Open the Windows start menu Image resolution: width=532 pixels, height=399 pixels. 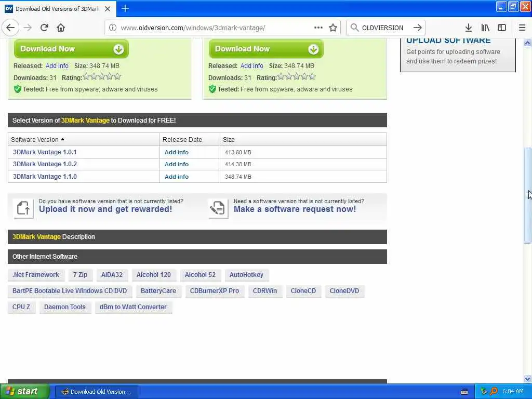[x=25, y=392]
